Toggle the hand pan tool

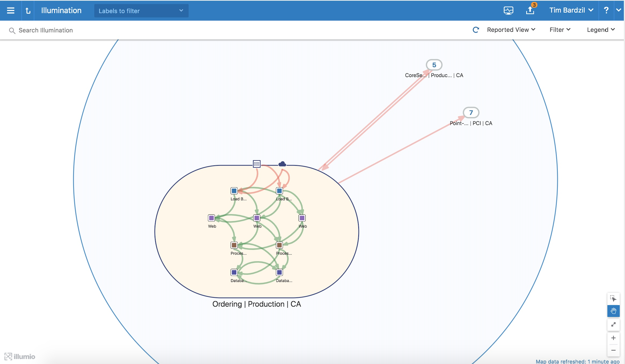point(613,311)
